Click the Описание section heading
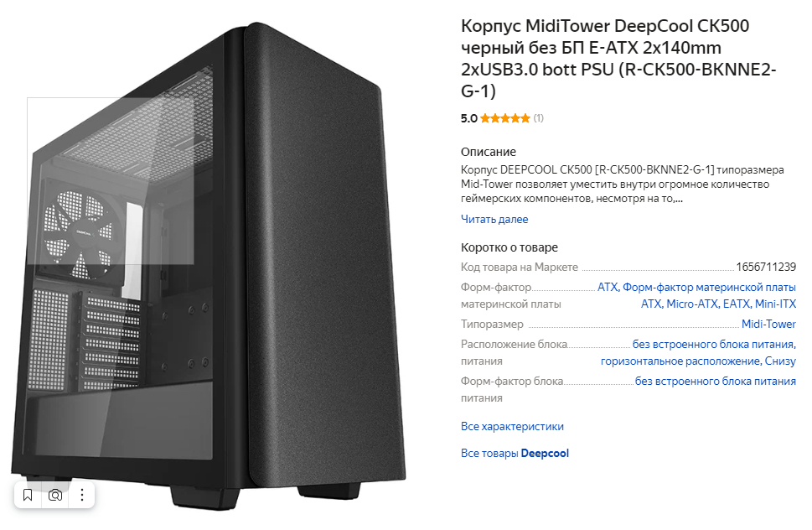812x530 pixels. click(489, 152)
